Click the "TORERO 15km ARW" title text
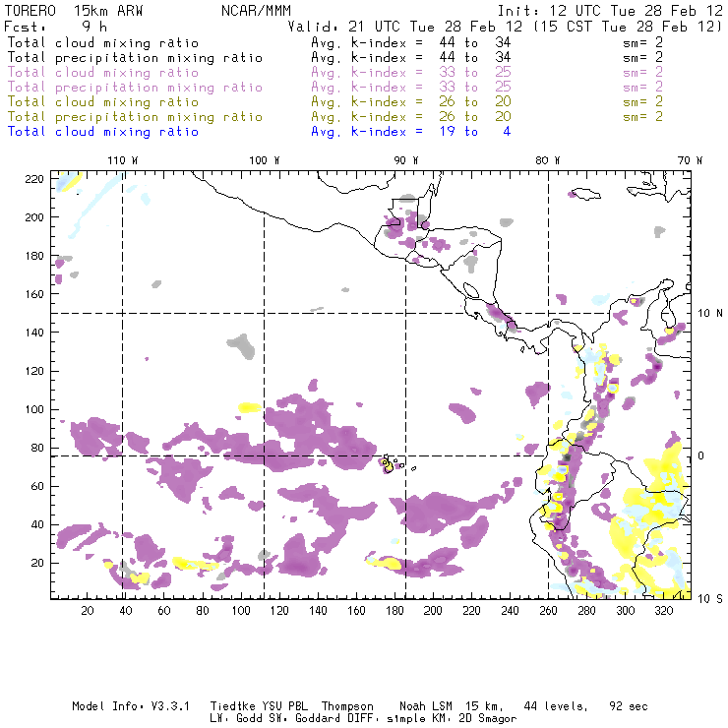Viewport: 728px width, 728px height. click(74, 11)
